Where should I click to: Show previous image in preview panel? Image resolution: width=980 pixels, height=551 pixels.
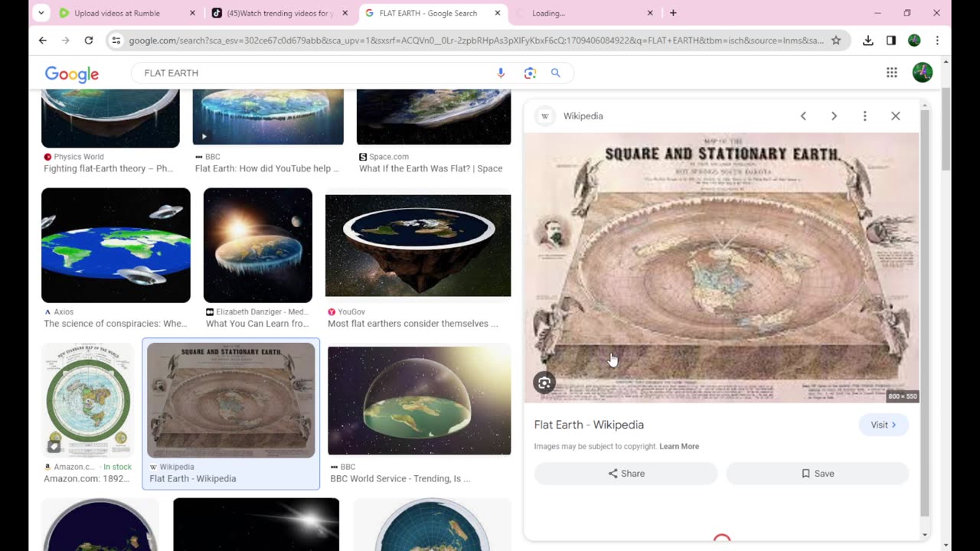[803, 116]
